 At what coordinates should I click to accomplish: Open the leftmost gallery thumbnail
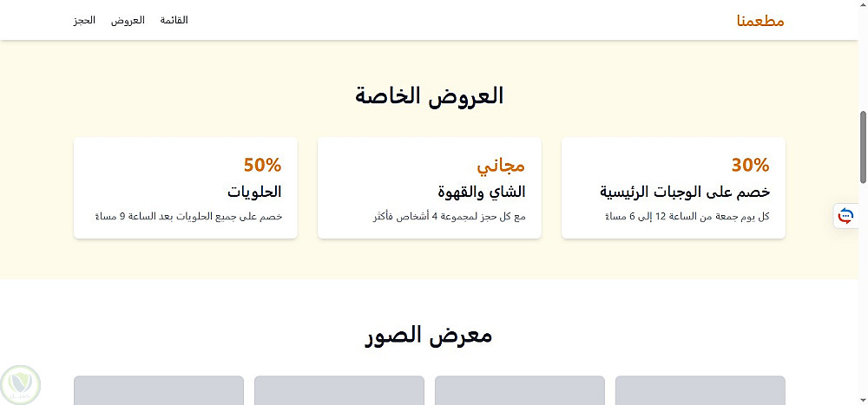[158, 391]
